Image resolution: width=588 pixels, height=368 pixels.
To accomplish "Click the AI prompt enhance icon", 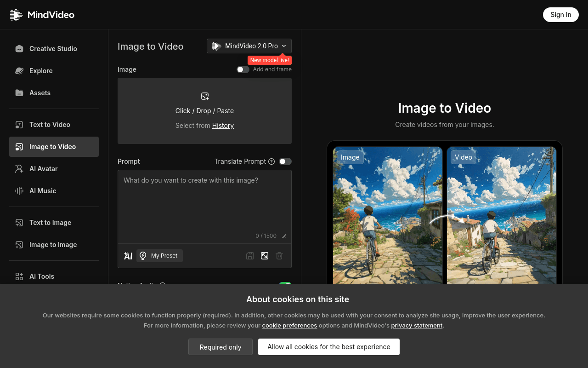I will [x=128, y=256].
